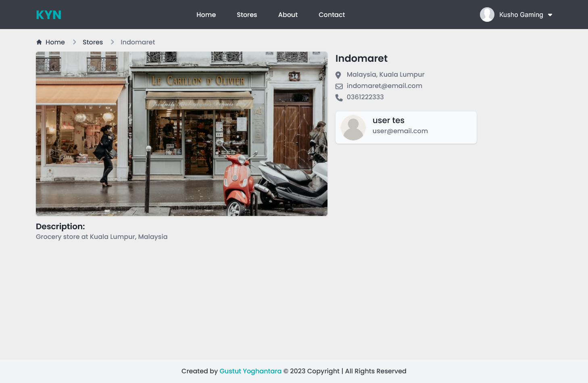Click the location pin icon
This screenshot has height=383, width=588.
[338, 75]
